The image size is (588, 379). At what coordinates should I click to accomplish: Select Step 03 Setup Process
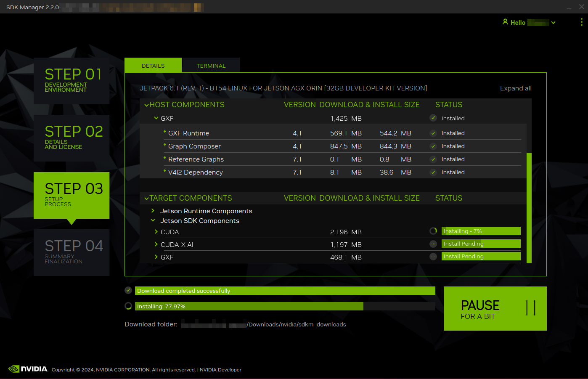pyautogui.click(x=72, y=195)
